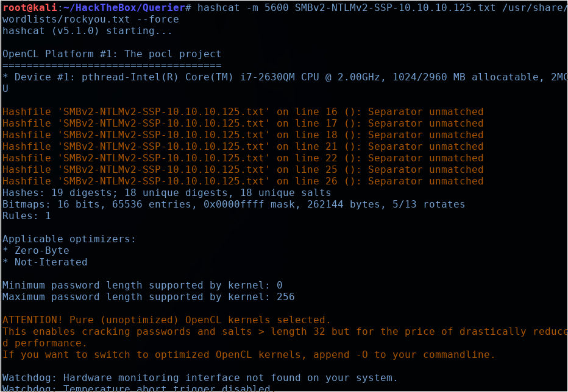Screen dimensions: 568x392
Task: Click the "Rules: 1" line
Action: [x=27, y=216]
